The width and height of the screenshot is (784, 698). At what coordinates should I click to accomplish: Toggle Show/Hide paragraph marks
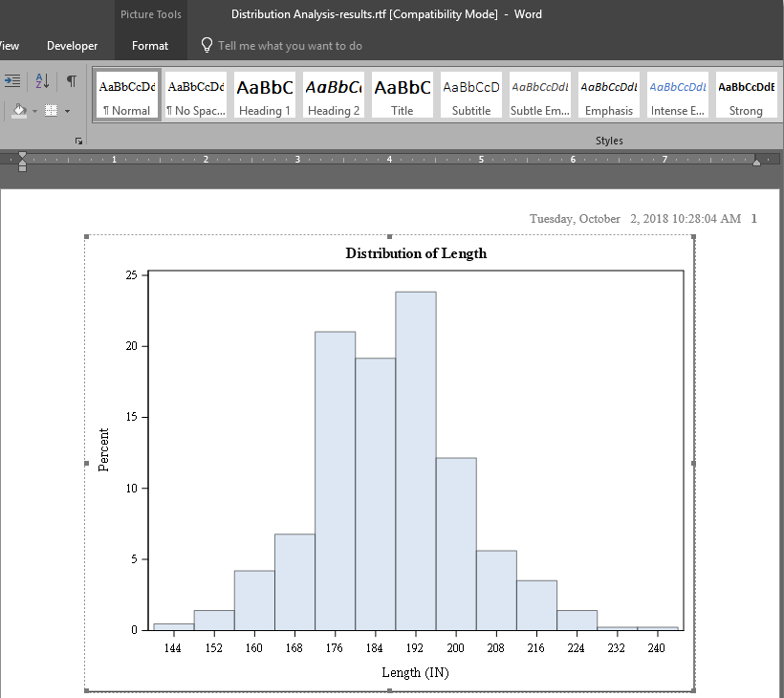click(x=72, y=80)
